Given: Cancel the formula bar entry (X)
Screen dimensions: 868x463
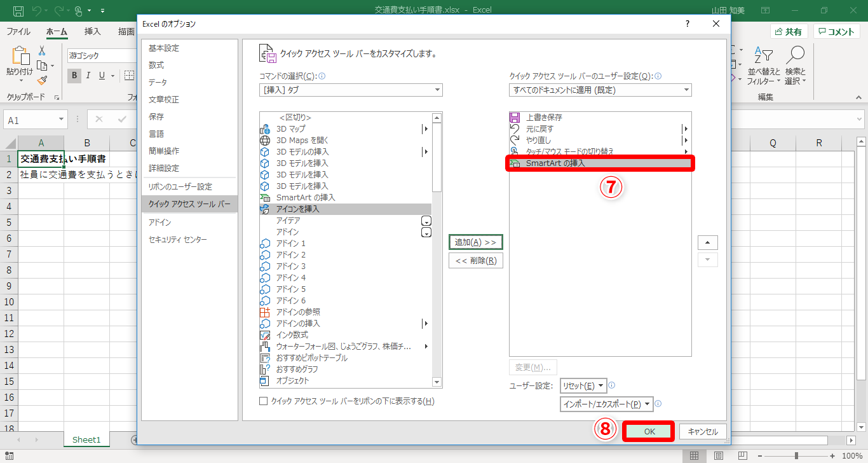Looking at the screenshot, I should coord(99,119).
